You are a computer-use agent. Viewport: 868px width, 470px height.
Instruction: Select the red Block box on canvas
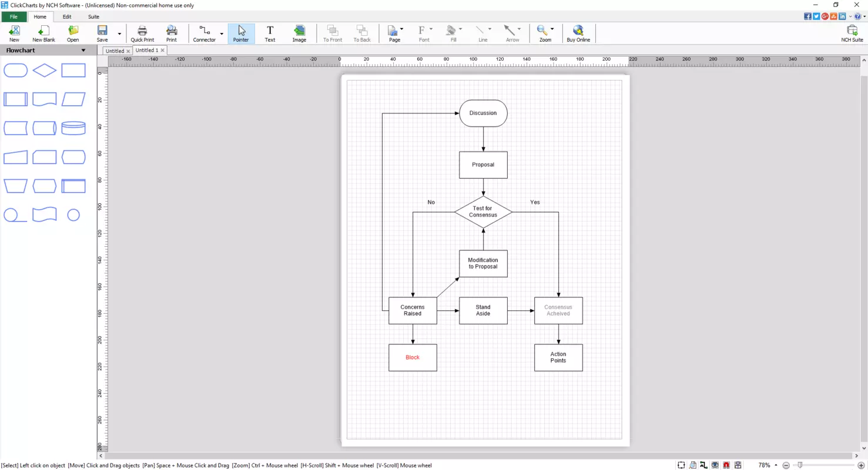413,357
